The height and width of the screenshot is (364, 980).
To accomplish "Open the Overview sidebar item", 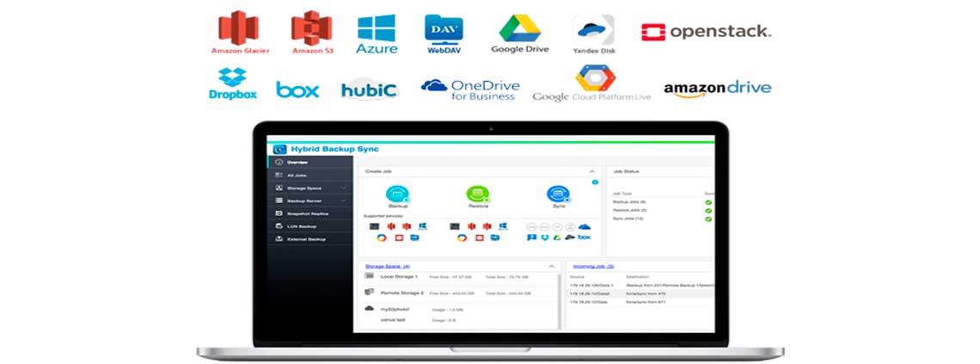I will point(310,163).
